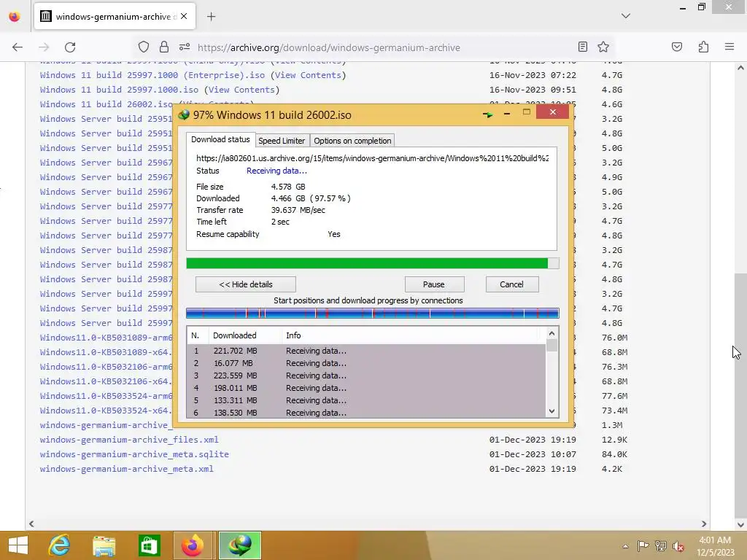
Task: Open the extensions puzzle icon
Action: pyautogui.click(x=703, y=47)
